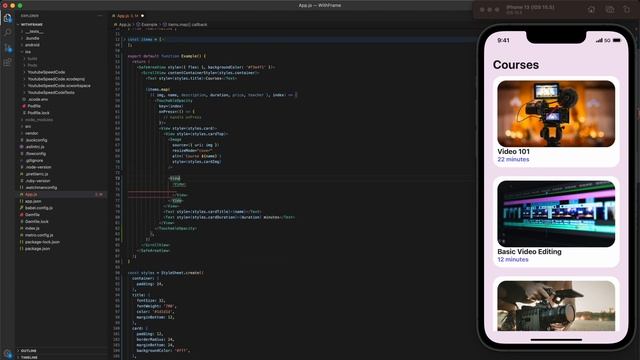Click the iPhone 13 simulator title text
The width and height of the screenshot is (640, 360).
point(530,7)
